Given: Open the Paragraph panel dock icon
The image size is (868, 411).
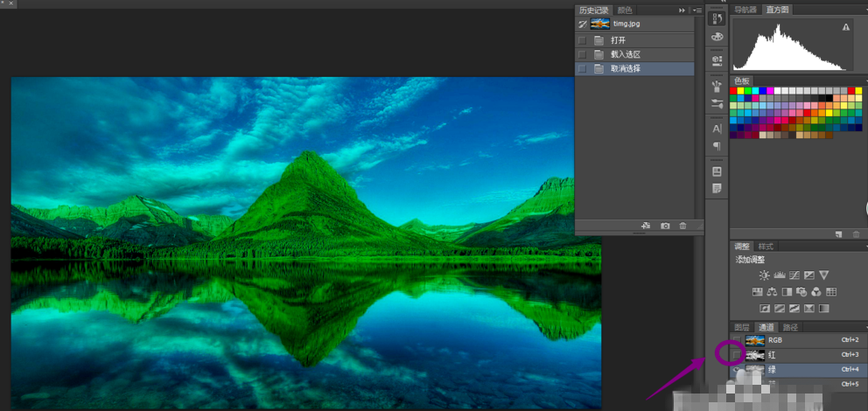Looking at the screenshot, I should coord(717,146).
